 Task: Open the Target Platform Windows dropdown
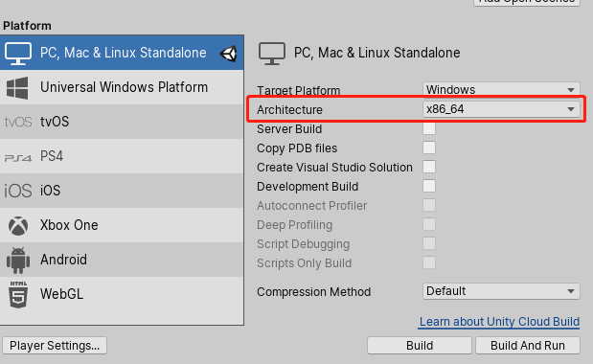tap(501, 89)
